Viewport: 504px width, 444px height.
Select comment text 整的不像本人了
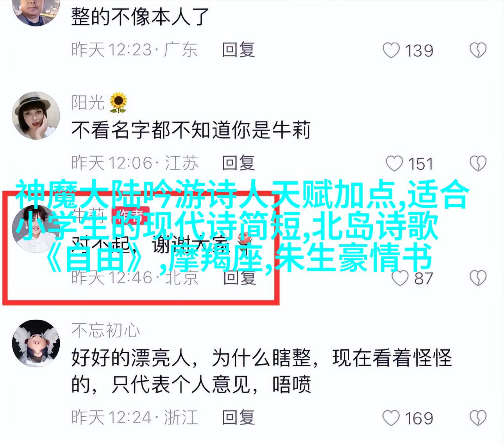(141, 17)
